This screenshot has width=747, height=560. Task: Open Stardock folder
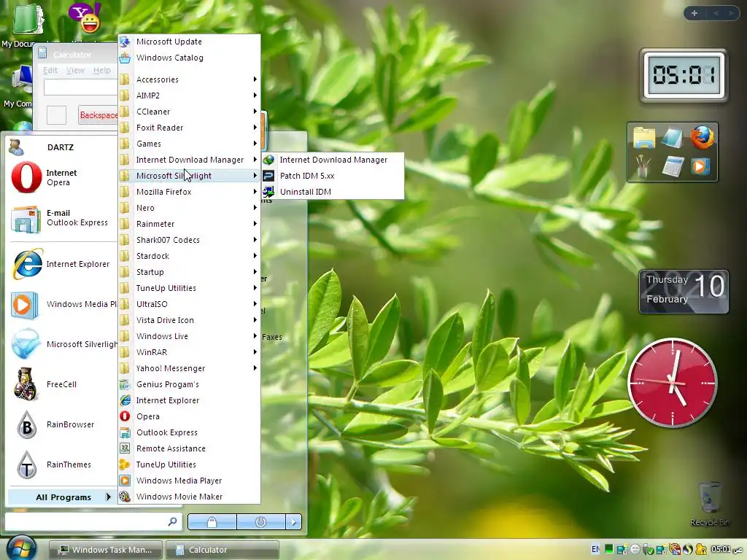pos(189,256)
